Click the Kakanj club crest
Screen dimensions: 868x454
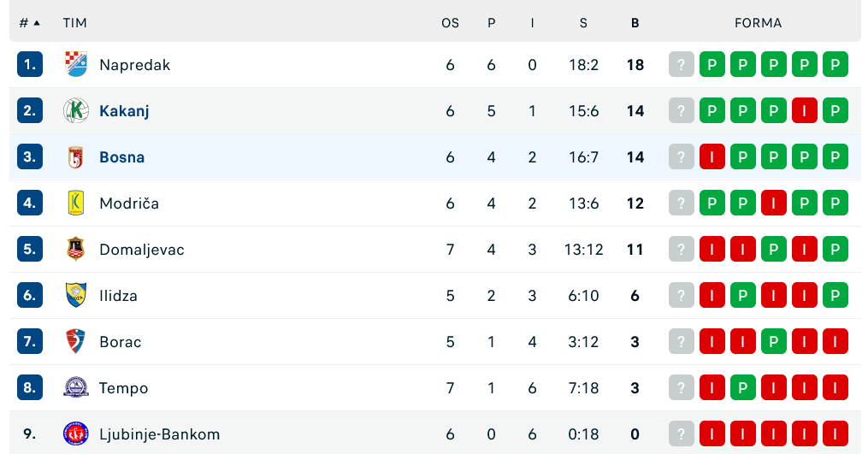76,110
